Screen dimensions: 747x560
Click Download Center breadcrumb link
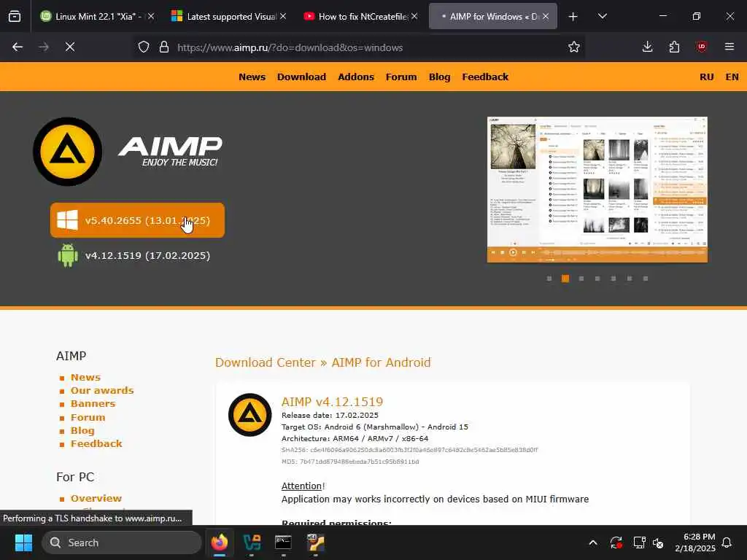(x=266, y=362)
